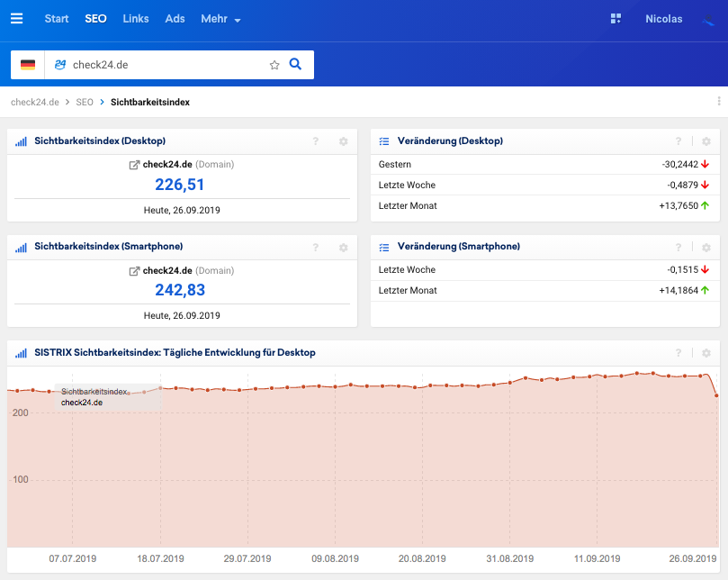
Task: Show help for Sichtbarkeitsindex (Desktop) box
Action: 316,141
